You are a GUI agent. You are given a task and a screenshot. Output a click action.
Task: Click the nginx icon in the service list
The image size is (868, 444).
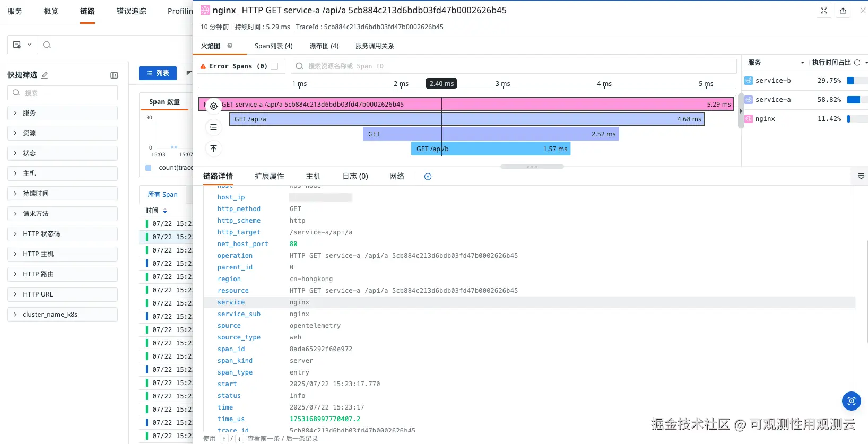tap(749, 119)
